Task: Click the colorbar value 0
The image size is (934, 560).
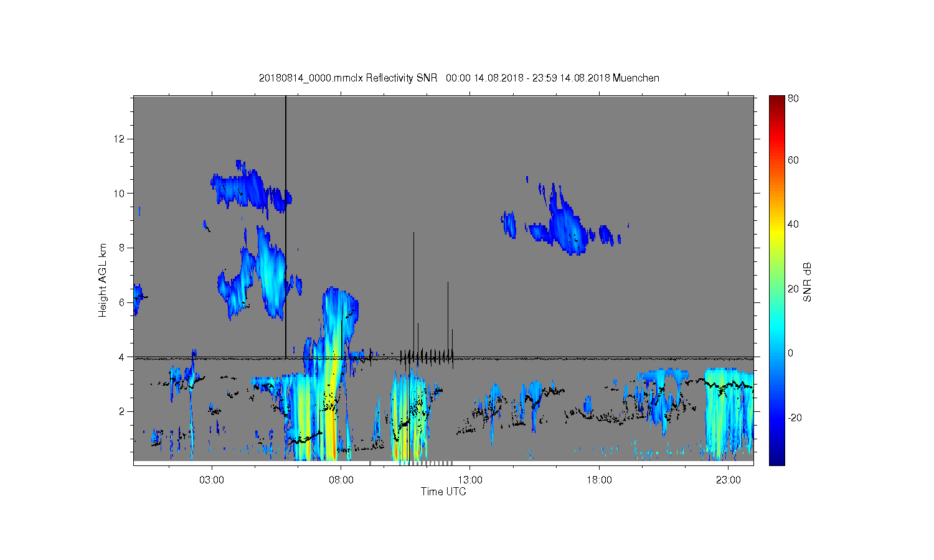Action: point(791,353)
